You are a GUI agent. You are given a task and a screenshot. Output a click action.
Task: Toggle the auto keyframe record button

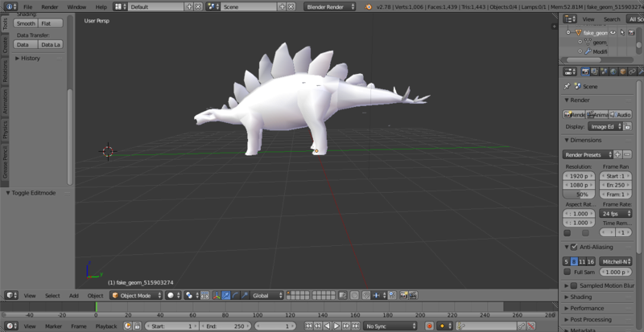pyautogui.click(x=430, y=326)
